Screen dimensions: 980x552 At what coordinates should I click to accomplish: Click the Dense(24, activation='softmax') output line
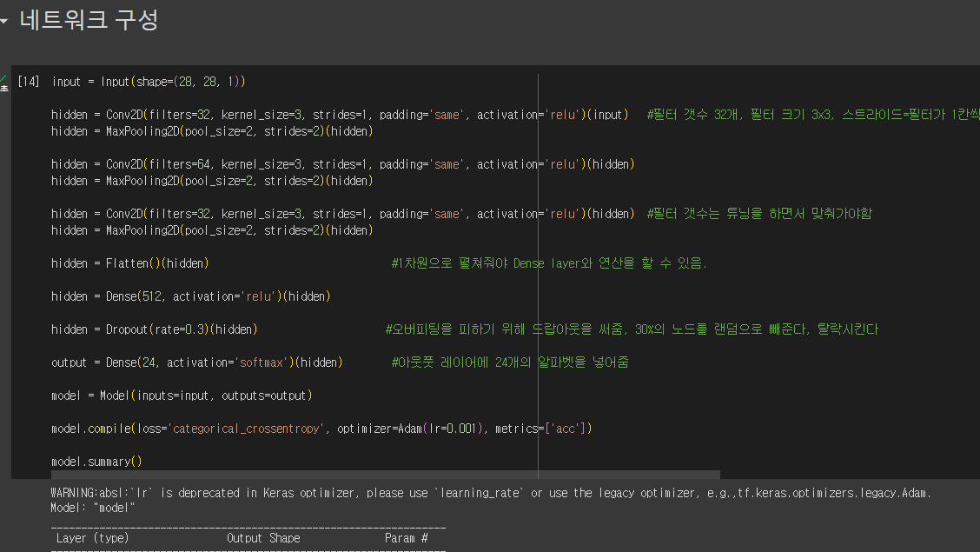point(197,362)
